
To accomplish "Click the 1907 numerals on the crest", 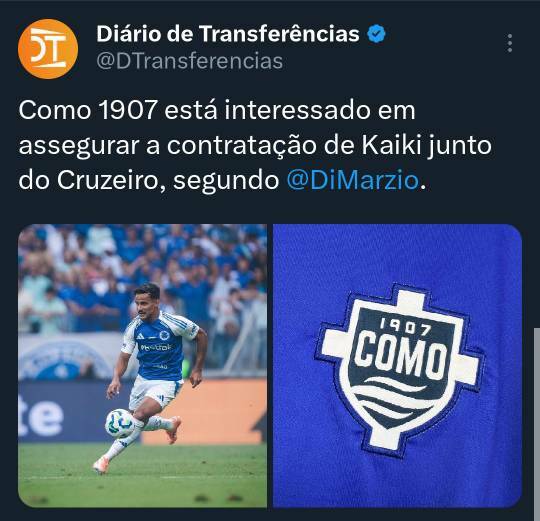I will (x=404, y=328).
